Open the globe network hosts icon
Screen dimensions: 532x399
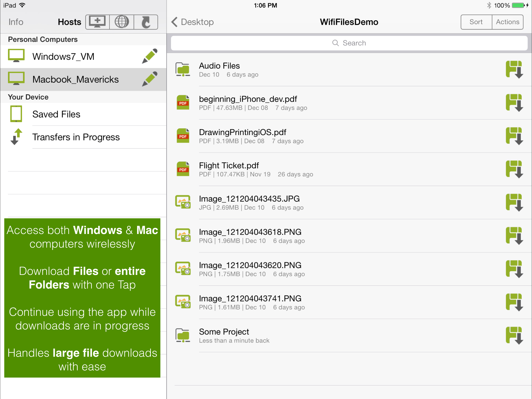click(x=122, y=22)
